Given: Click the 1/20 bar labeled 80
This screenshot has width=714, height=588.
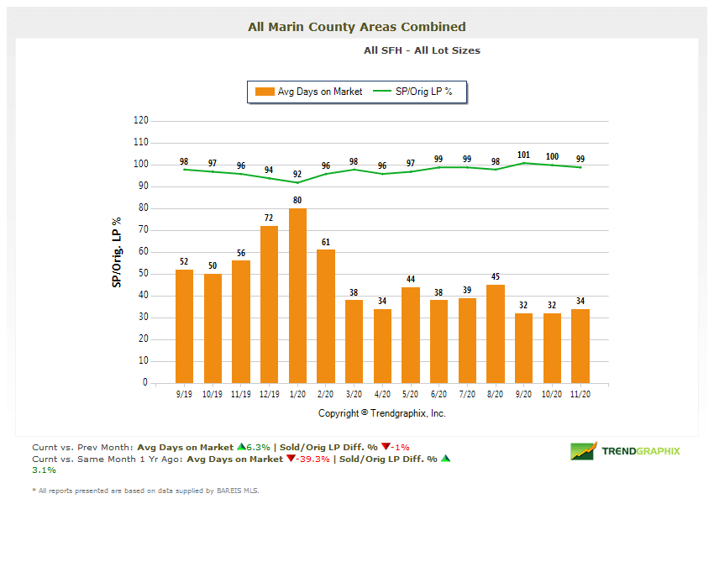Looking at the screenshot, I should pos(297,296).
